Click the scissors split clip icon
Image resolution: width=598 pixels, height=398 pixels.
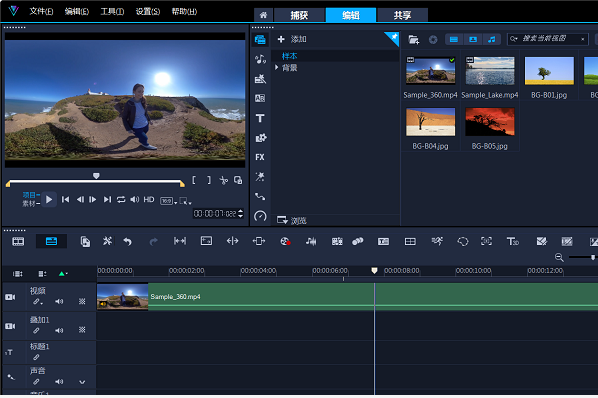tap(223, 180)
